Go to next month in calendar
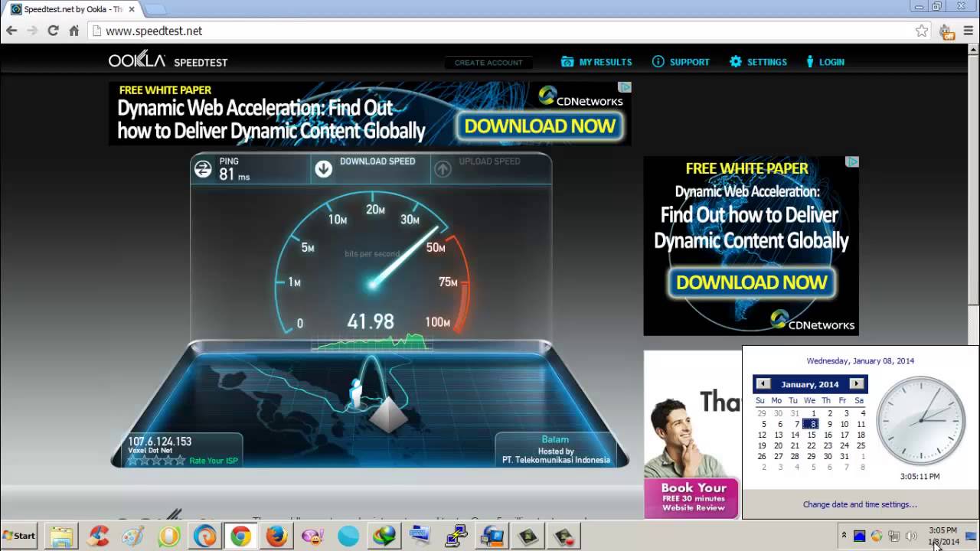The height and width of the screenshot is (551, 980). pos(857,383)
